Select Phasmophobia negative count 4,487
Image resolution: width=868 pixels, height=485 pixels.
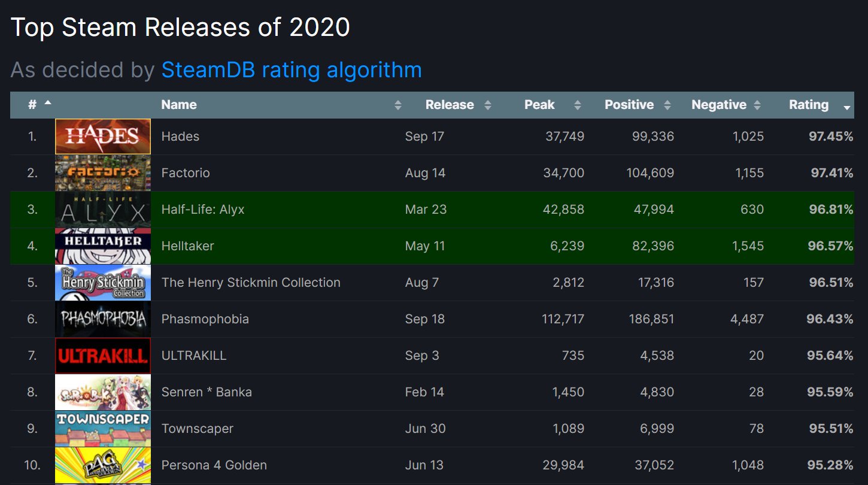point(747,319)
